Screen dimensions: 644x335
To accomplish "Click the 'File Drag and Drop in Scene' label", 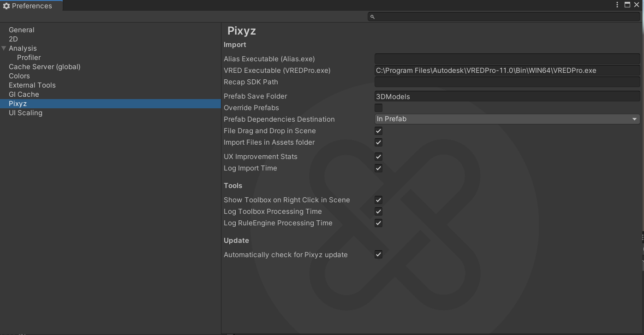I will point(270,131).
